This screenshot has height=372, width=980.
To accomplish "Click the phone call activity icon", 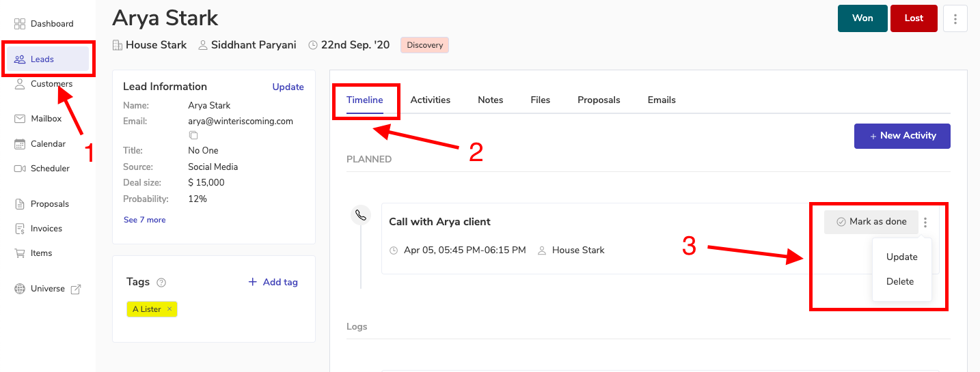I will click(361, 216).
